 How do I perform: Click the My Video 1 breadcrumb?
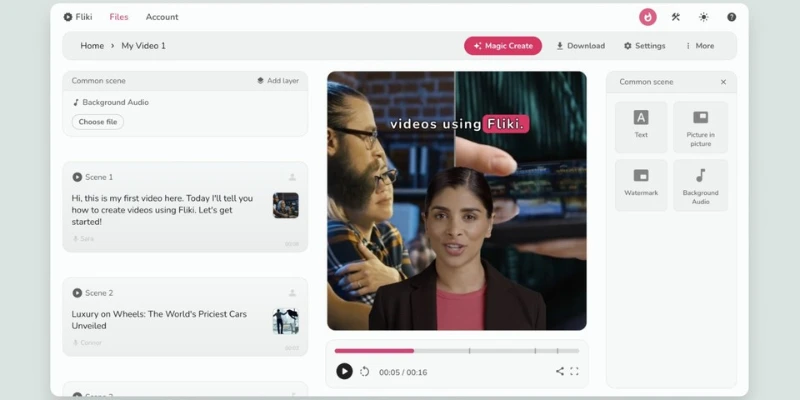point(143,45)
